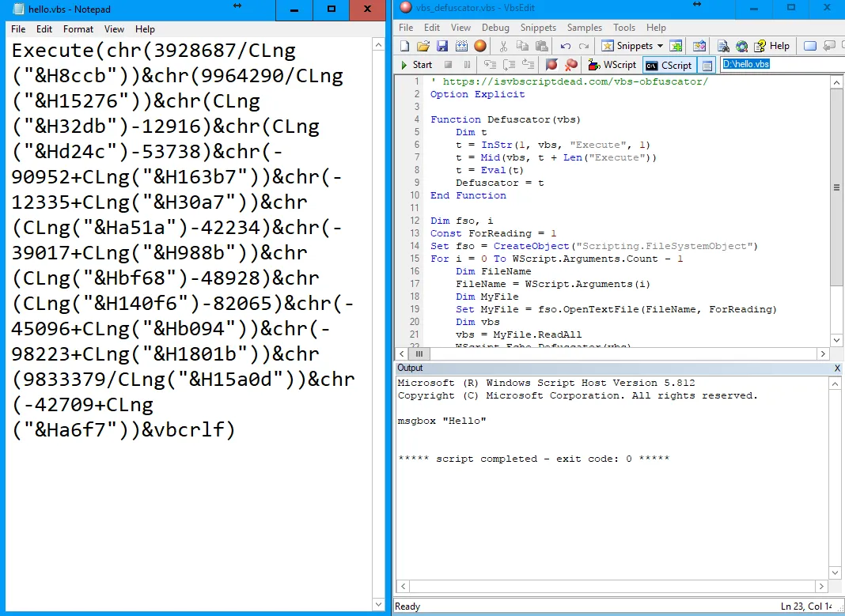845x616 pixels.
Task: Click the script arguments field D:\hello.vbs
Action: [x=782, y=64]
